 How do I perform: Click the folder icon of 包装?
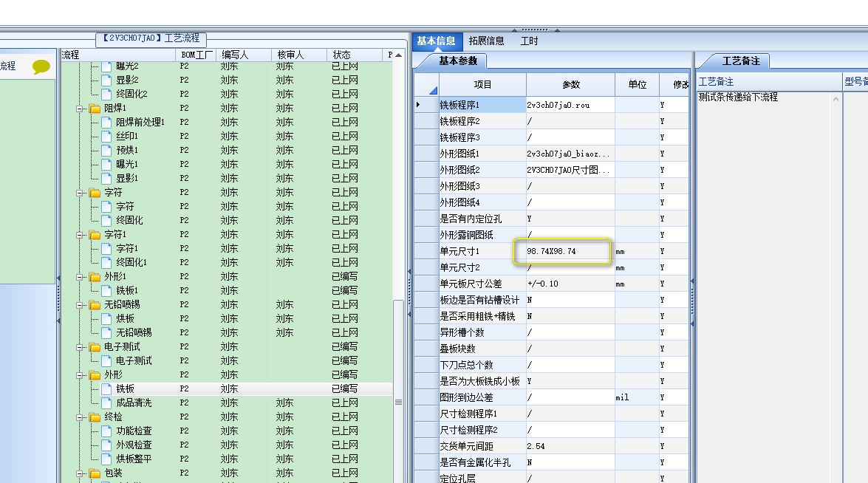pyautogui.click(x=95, y=473)
